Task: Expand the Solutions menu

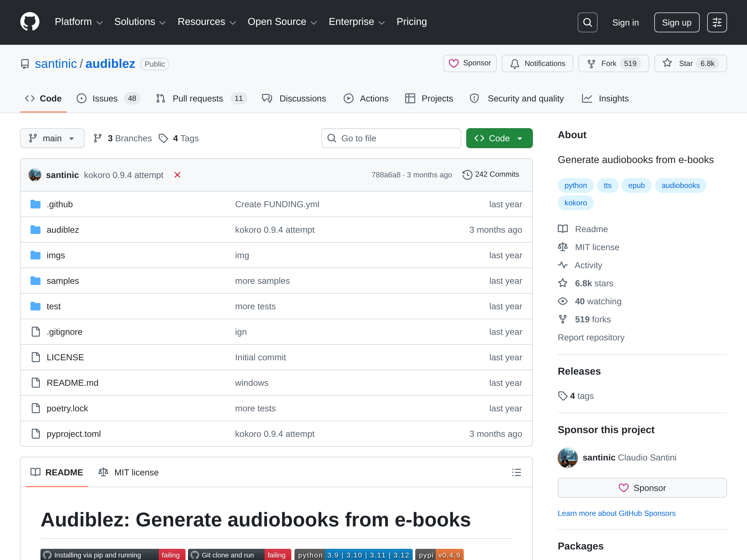Action: (140, 22)
